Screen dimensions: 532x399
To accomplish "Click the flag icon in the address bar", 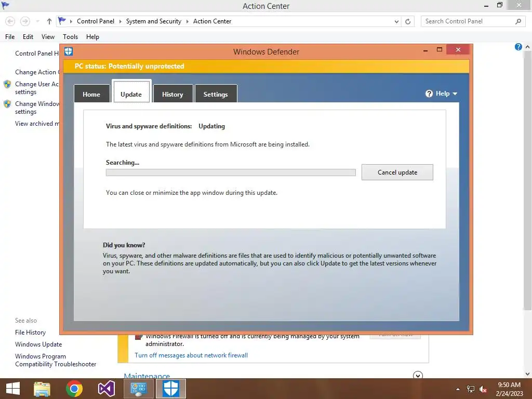I will point(62,21).
